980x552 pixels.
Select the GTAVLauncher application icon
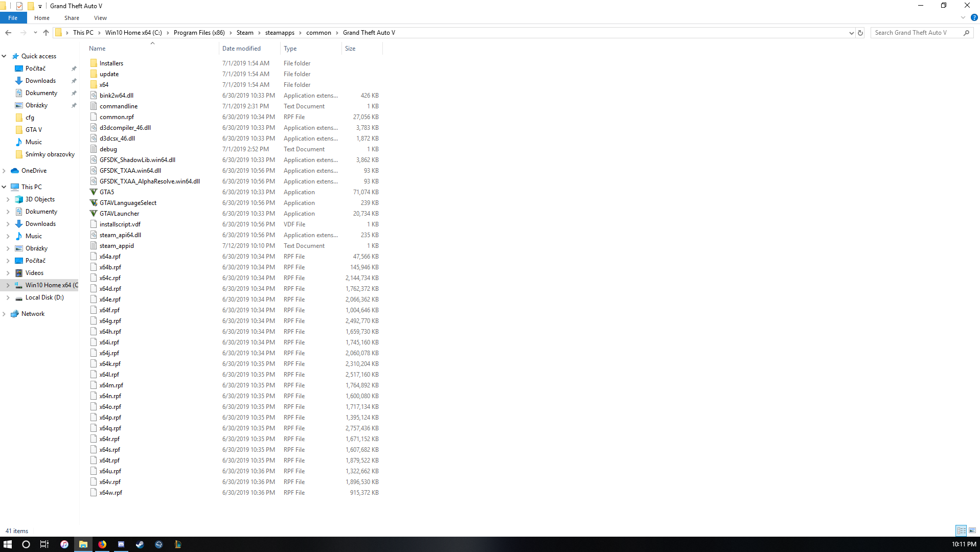point(94,214)
